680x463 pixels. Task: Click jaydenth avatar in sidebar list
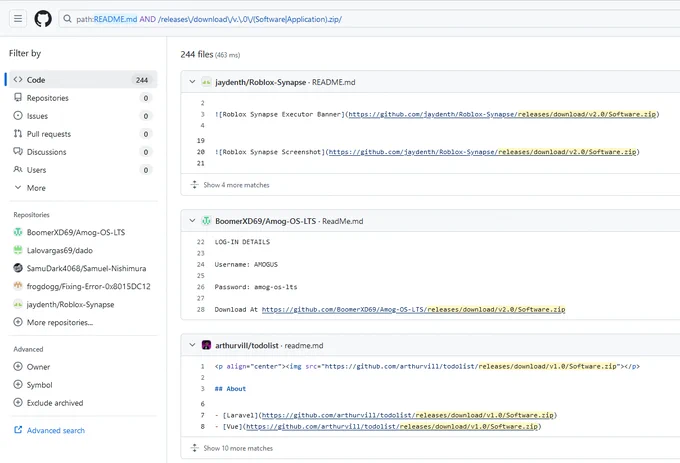pyautogui.click(x=18, y=304)
